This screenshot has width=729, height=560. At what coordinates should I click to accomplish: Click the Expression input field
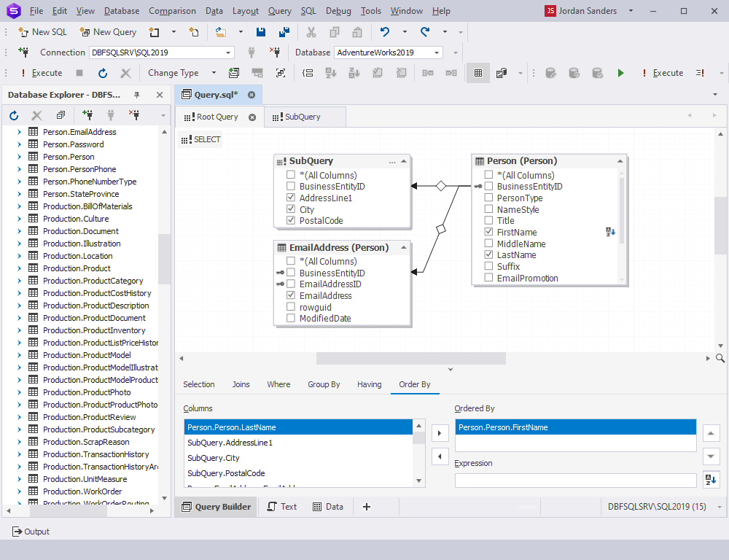575,480
